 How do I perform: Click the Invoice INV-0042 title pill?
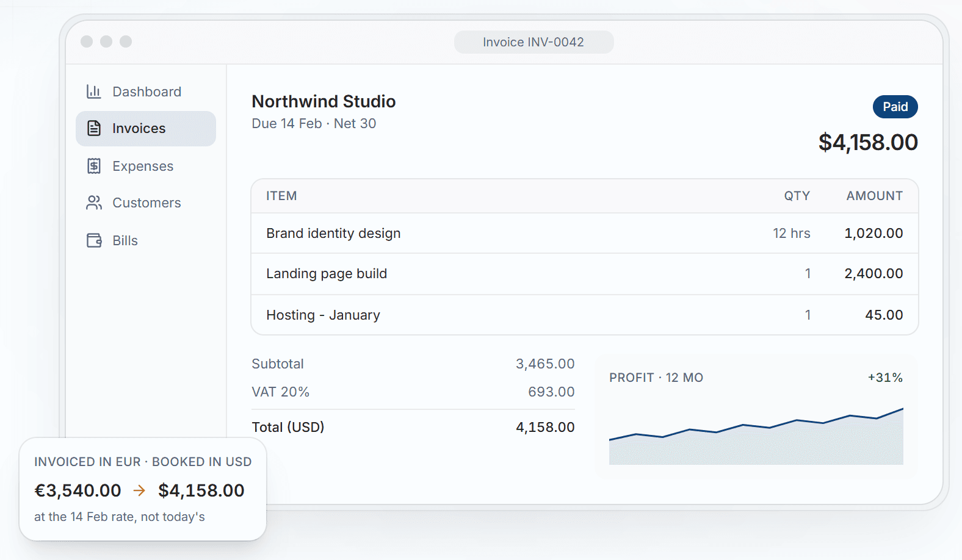pos(533,42)
